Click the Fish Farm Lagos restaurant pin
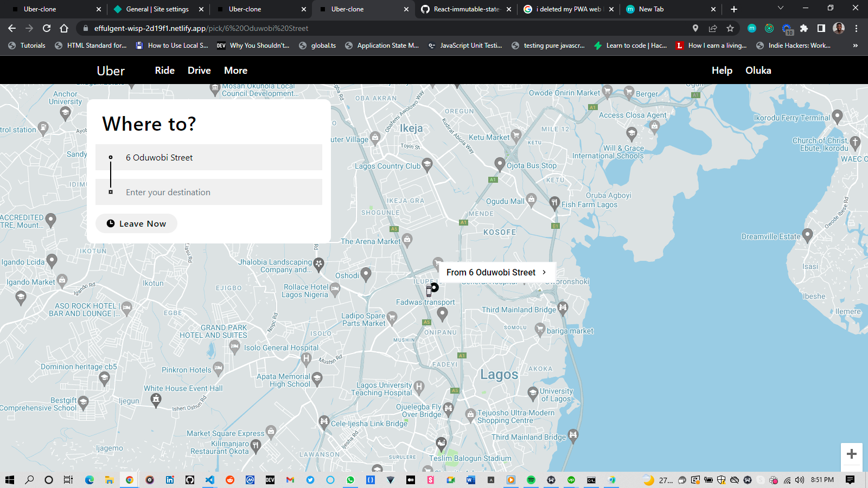The image size is (868, 488). pos(554,203)
